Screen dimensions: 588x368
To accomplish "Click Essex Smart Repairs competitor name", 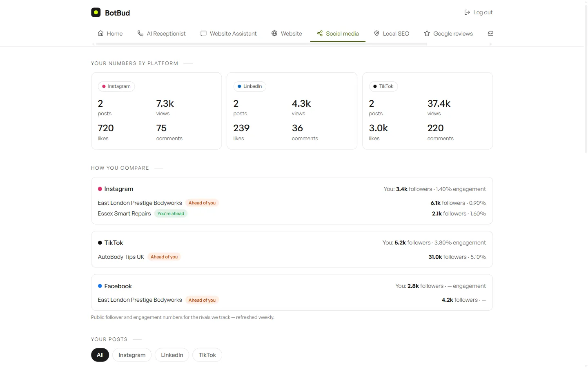I will click(x=125, y=213).
